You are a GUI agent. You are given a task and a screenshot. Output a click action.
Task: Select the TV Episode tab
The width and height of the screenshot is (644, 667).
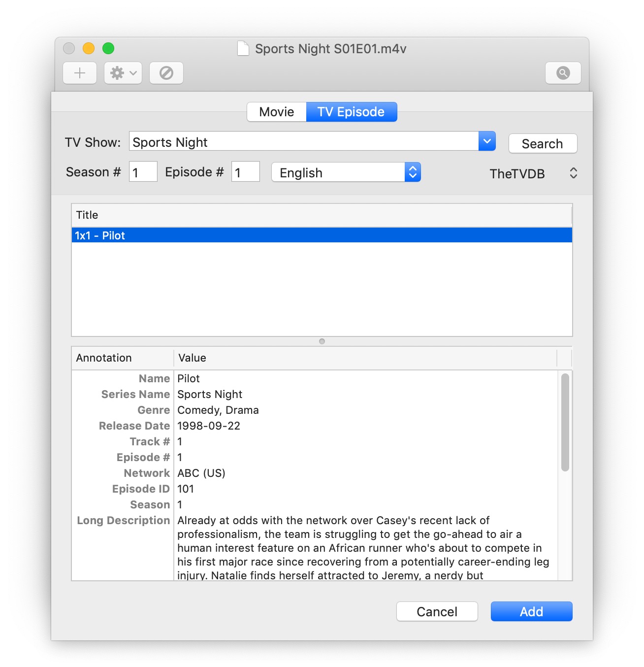tap(352, 112)
